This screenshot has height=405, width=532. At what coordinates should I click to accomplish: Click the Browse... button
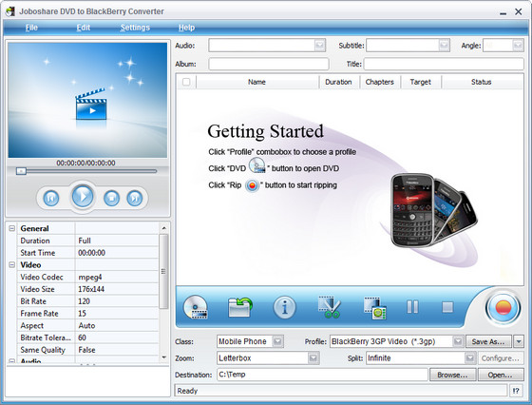[x=452, y=375]
